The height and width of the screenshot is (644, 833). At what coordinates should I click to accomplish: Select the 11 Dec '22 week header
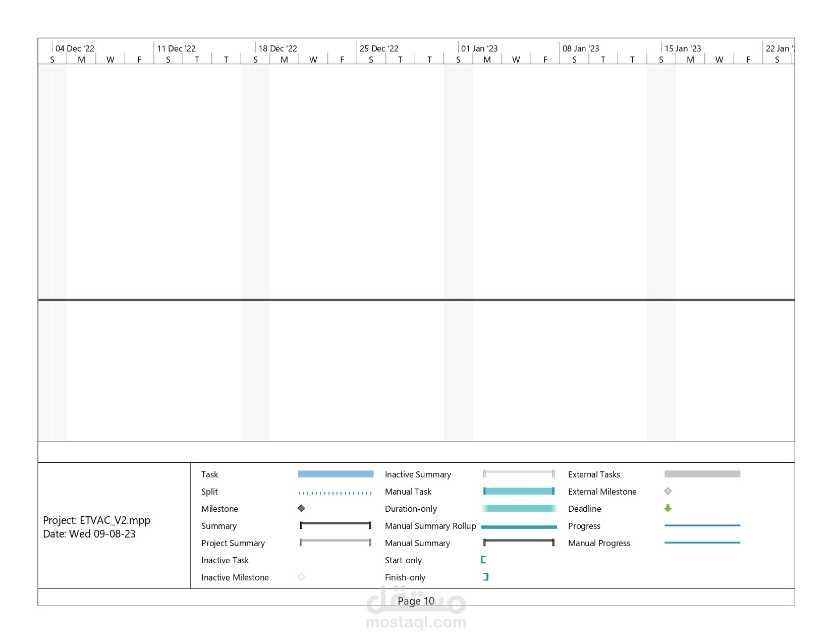(176, 48)
